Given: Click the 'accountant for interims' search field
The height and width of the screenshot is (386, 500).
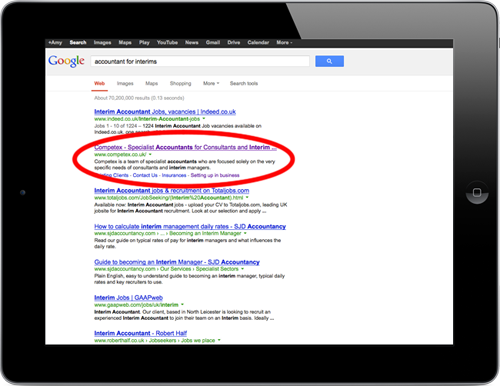Looking at the screenshot, I should click(200, 61).
